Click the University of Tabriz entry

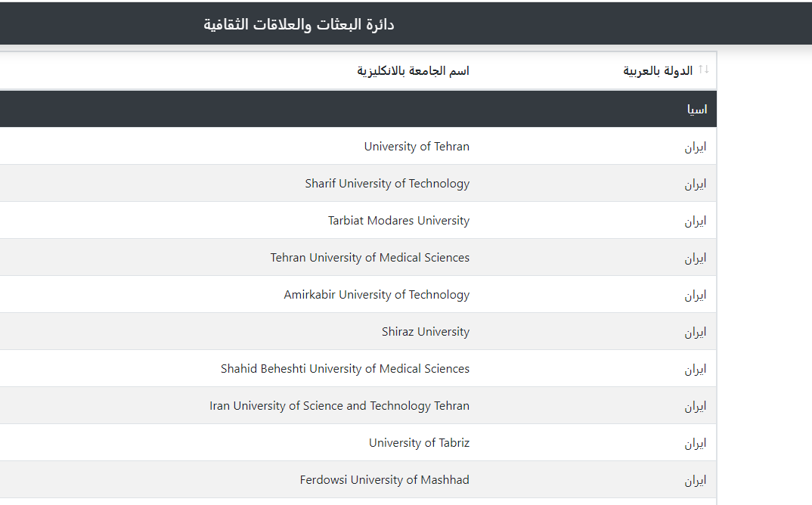[x=419, y=443]
